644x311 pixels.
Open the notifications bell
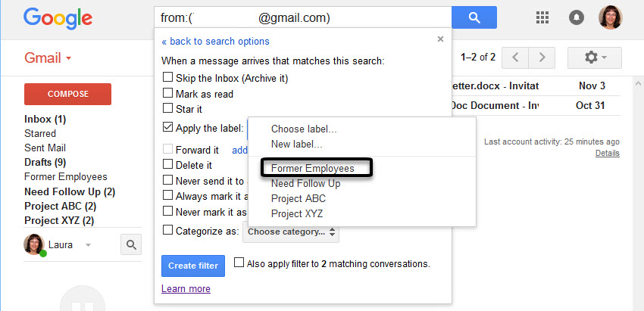[x=576, y=17]
